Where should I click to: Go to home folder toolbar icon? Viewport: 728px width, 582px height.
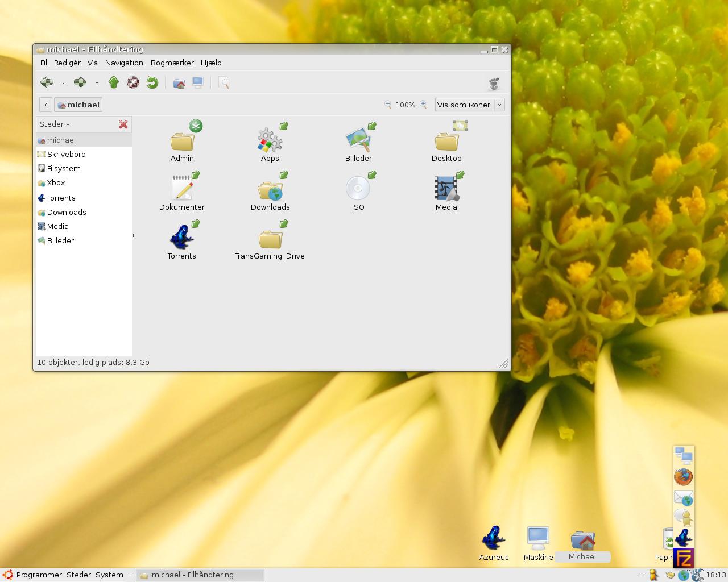coord(179,83)
